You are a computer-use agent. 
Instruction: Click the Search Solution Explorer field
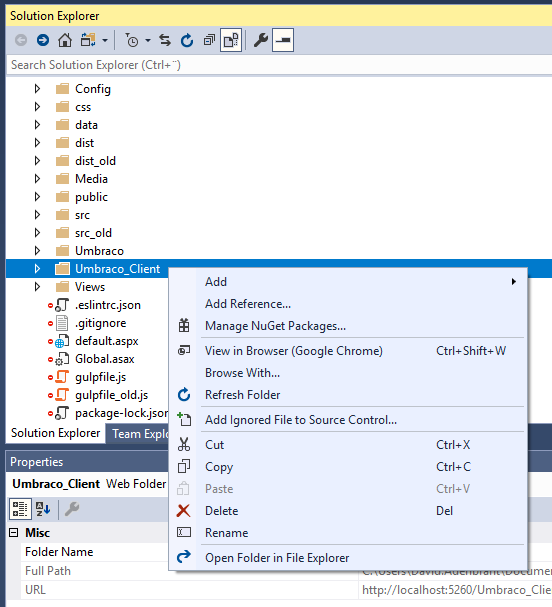pyautogui.click(x=279, y=65)
